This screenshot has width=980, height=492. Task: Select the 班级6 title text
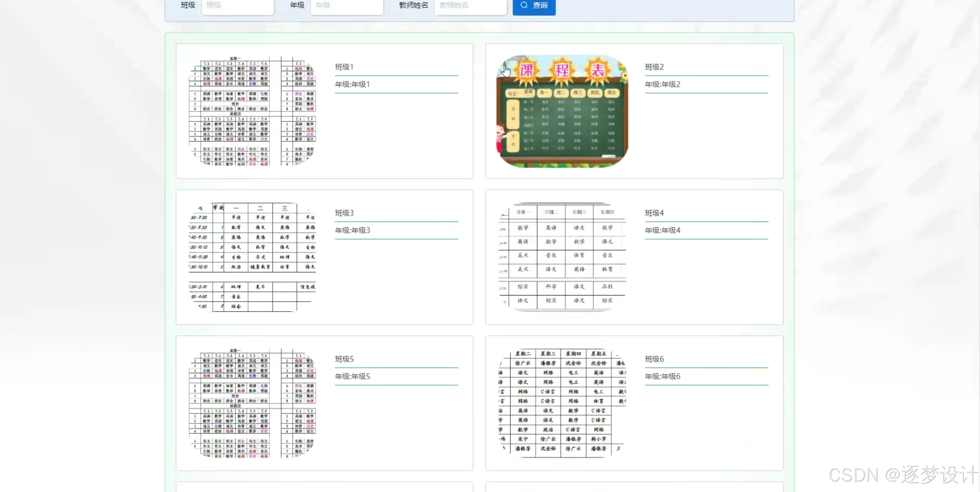654,359
